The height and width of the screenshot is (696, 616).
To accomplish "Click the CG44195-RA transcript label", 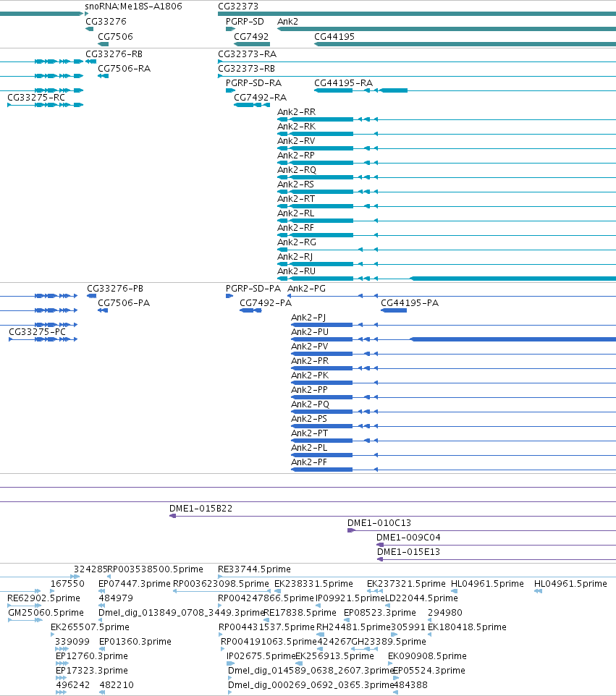I will 343,83.
